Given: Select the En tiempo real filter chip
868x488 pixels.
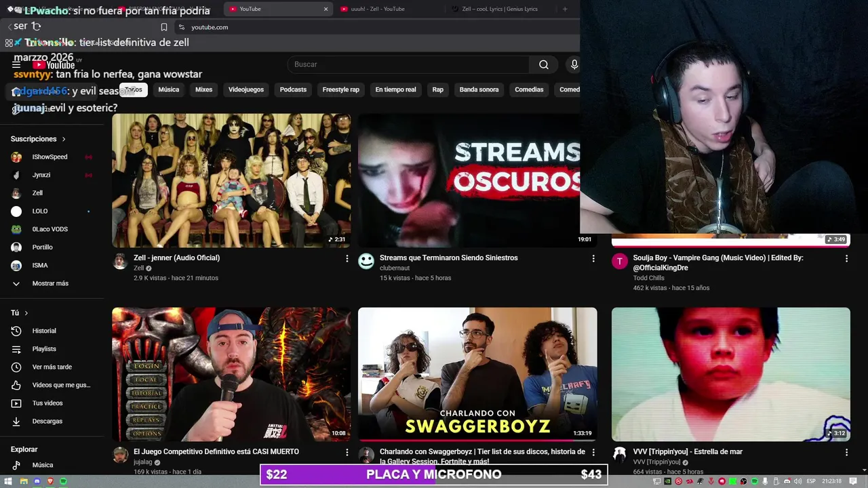Looking at the screenshot, I should pyautogui.click(x=395, y=89).
